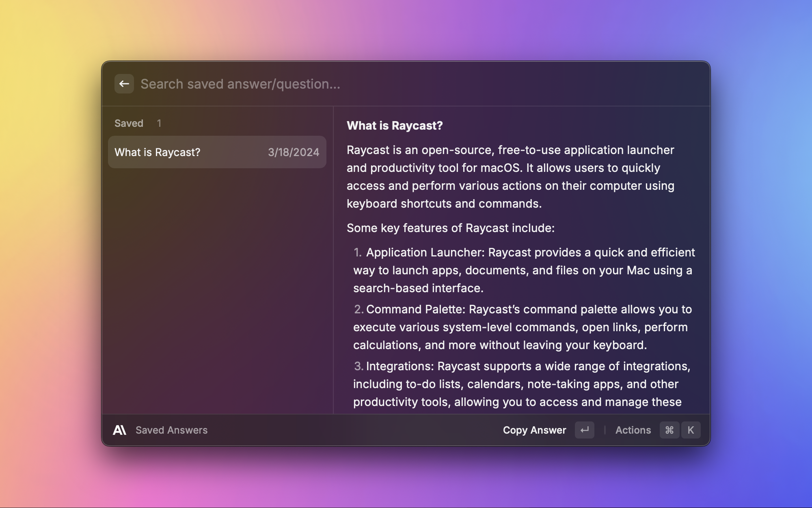Open the Actions menu
The image size is (812, 508).
pos(633,430)
